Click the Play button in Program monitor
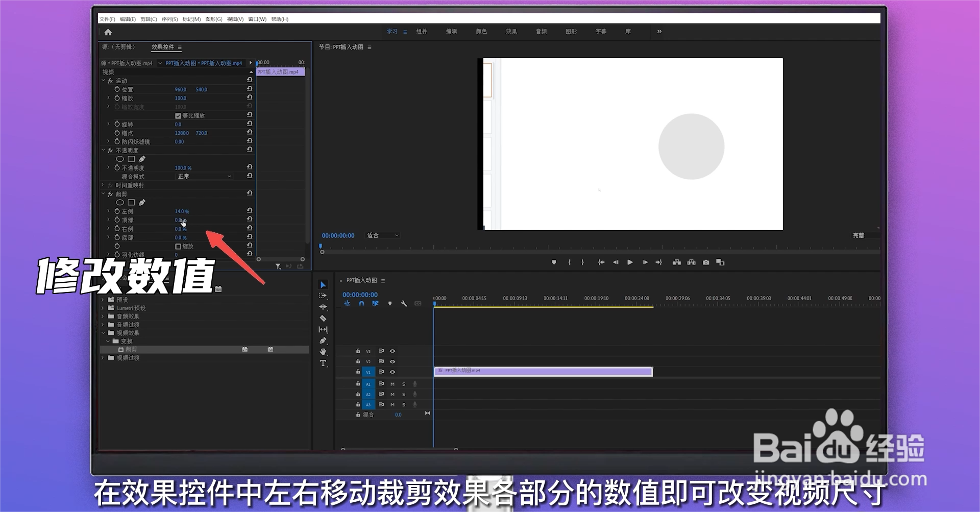 (630, 262)
